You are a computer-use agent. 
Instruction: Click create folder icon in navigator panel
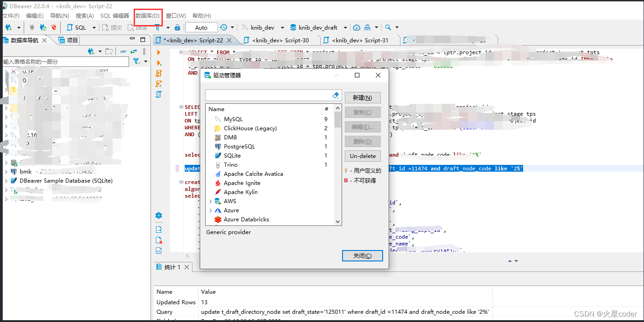coord(109,51)
